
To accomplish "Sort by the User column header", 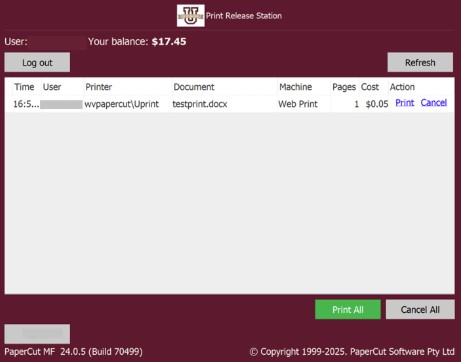I will tap(52, 87).
